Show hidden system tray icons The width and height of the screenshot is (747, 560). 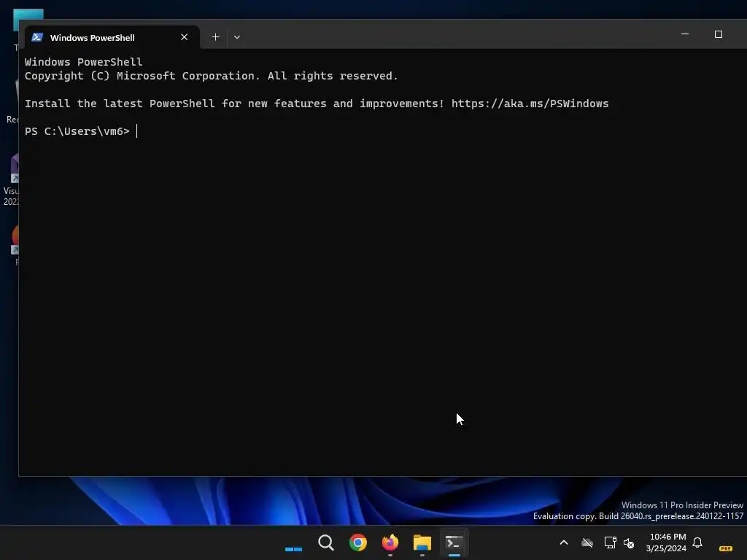tap(564, 542)
